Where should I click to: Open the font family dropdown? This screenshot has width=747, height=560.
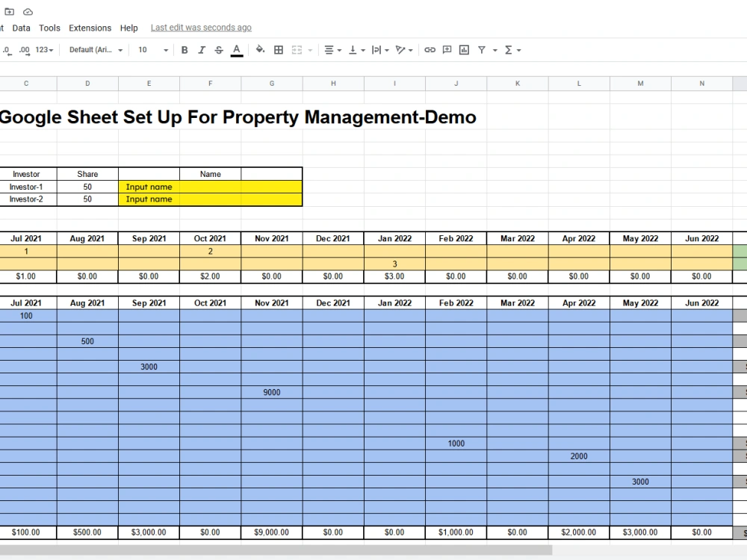(96, 50)
